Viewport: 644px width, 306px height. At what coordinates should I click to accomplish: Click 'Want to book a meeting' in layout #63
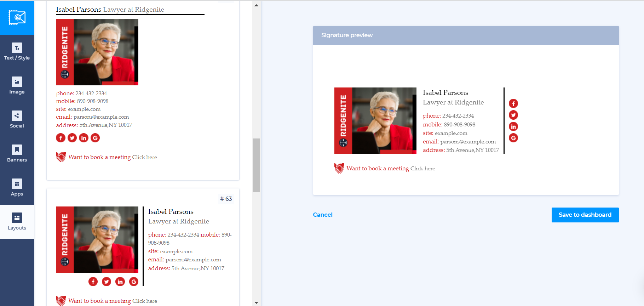click(99, 301)
